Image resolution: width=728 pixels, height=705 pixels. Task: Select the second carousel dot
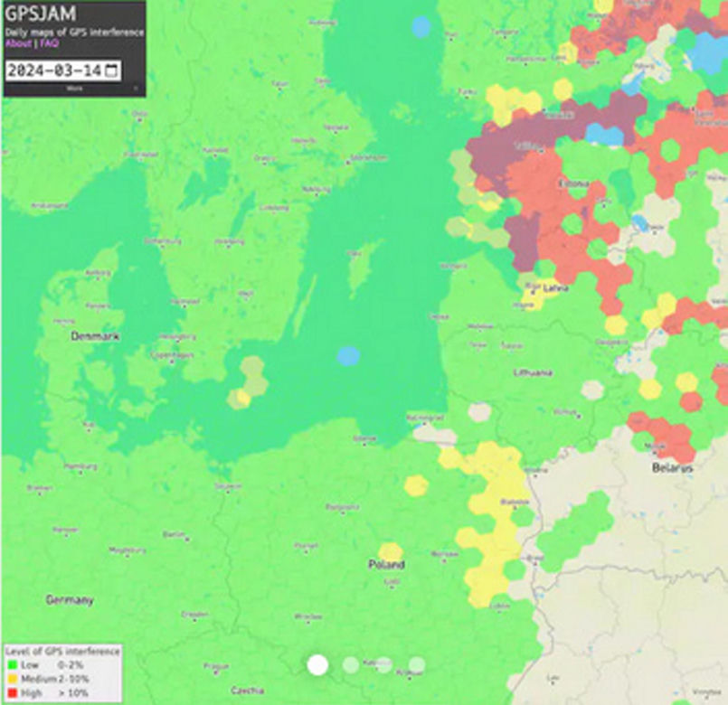coord(351,664)
